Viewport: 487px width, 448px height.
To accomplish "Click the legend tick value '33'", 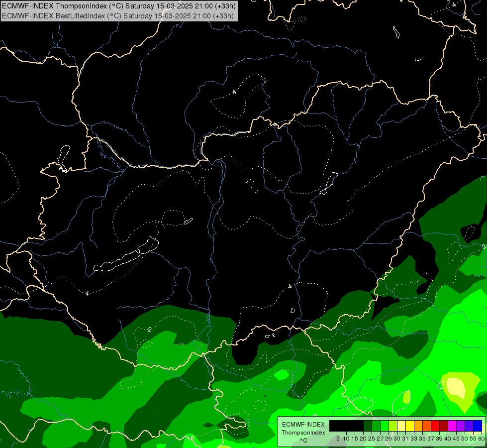I will (x=414, y=439).
